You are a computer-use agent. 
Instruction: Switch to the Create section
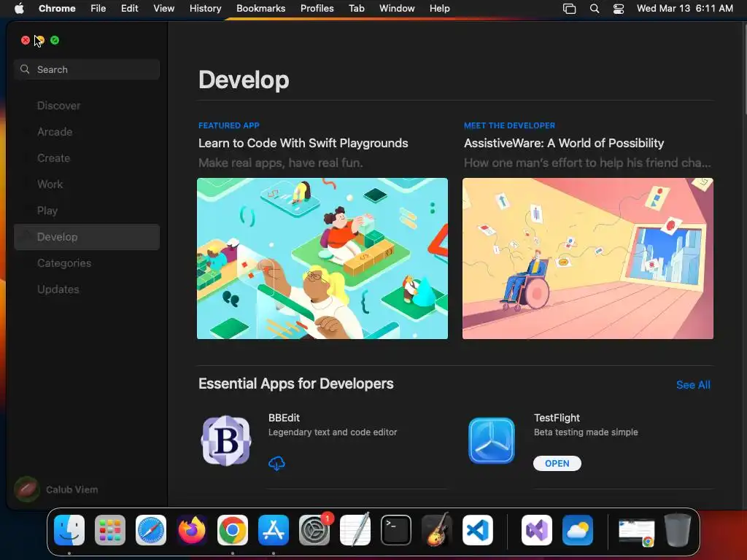(x=87, y=158)
